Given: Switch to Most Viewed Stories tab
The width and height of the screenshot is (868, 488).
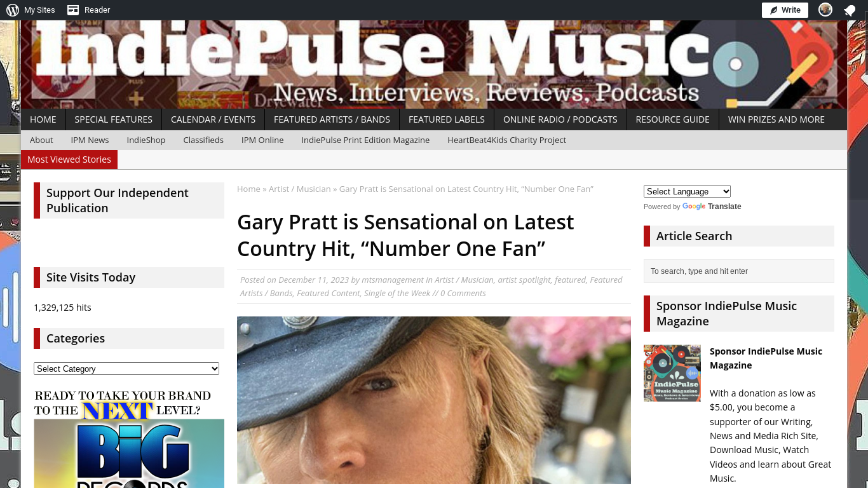Looking at the screenshot, I should tap(69, 159).
